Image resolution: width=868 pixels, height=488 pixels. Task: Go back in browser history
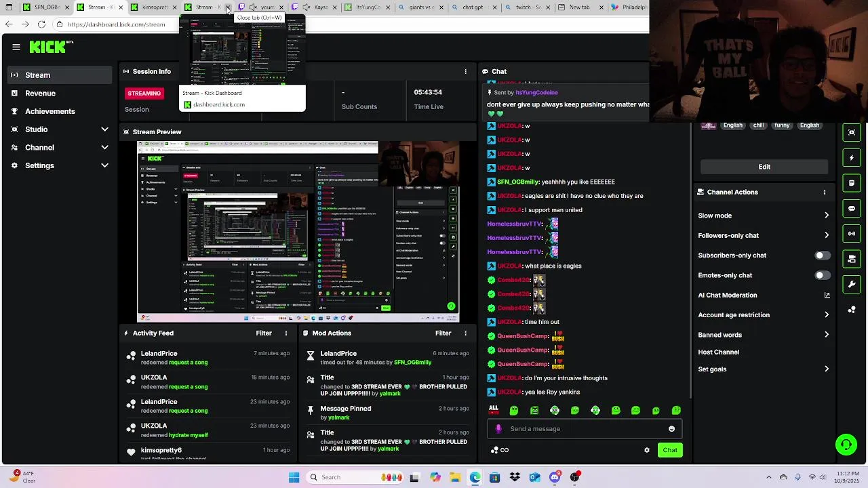point(9,24)
